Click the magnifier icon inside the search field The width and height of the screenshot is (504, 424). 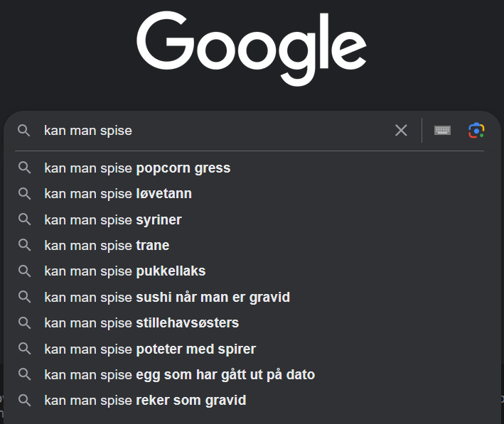pos(24,131)
